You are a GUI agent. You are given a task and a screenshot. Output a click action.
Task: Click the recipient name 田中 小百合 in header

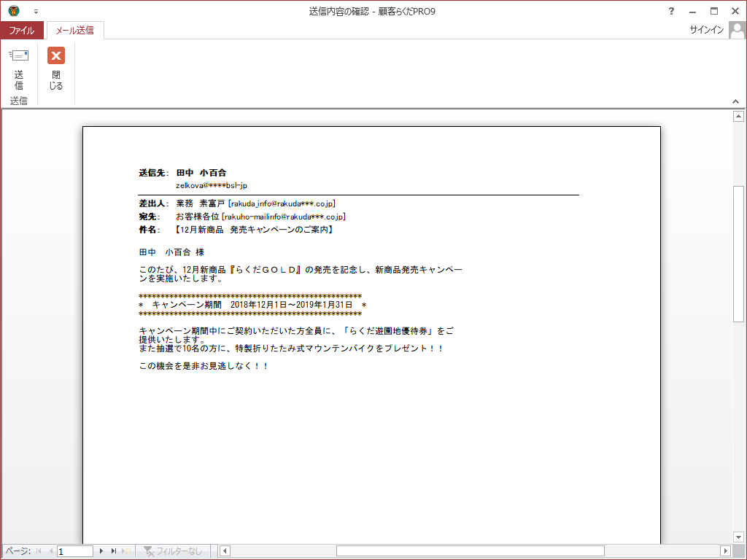(201, 173)
